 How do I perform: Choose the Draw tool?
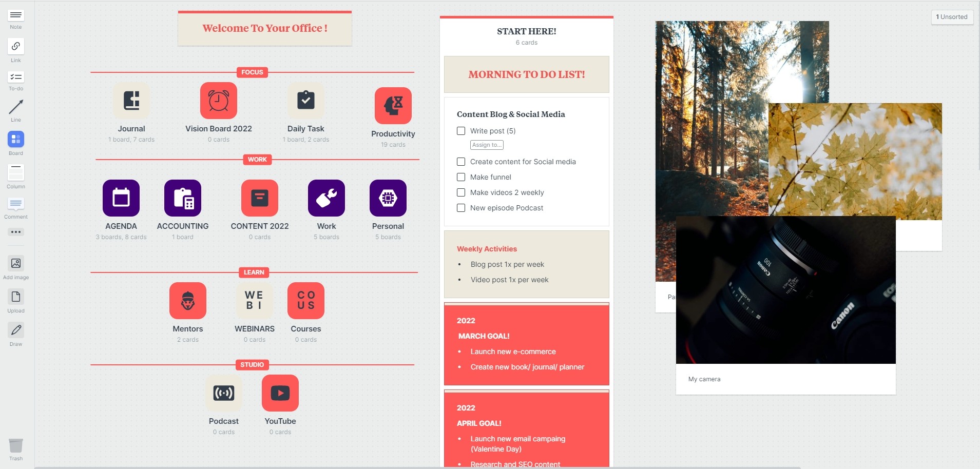click(x=16, y=330)
